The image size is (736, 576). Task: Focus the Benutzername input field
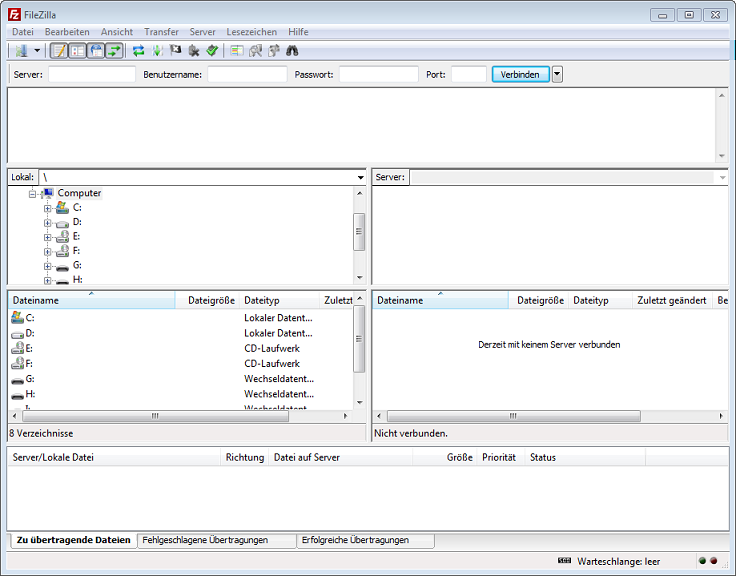247,74
